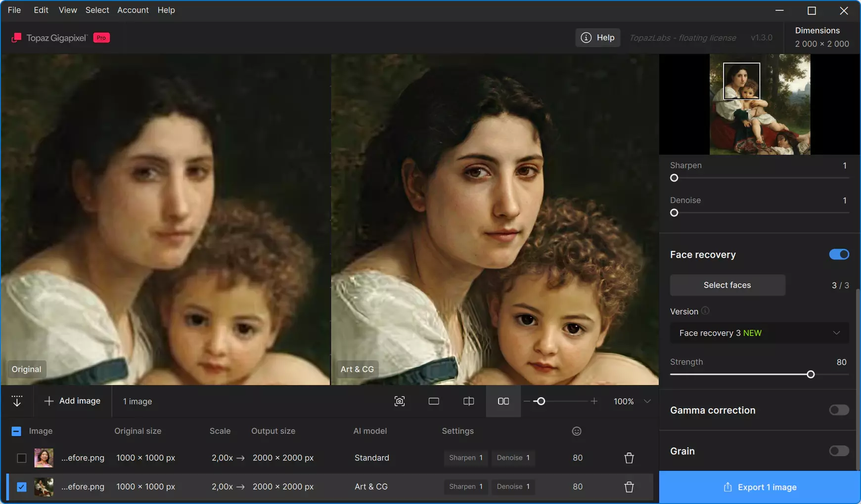Click the AI model column header
The width and height of the screenshot is (861, 504).
click(370, 431)
